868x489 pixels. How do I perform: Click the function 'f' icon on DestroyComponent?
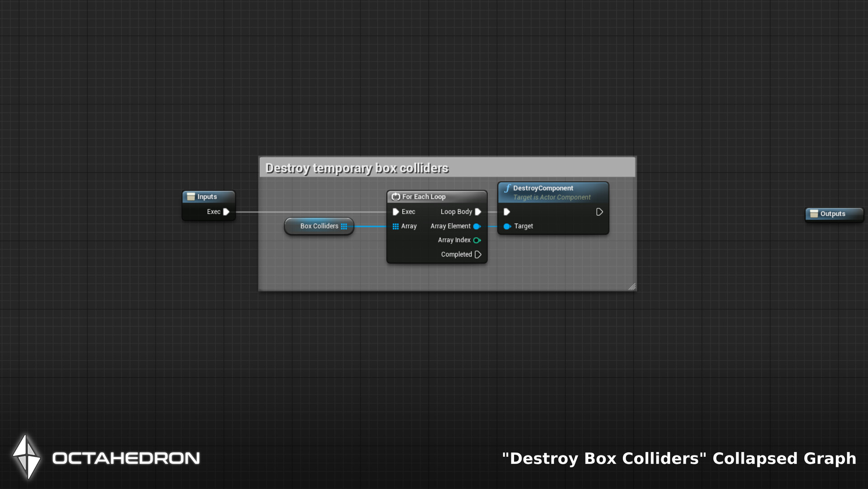(x=508, y=188)
